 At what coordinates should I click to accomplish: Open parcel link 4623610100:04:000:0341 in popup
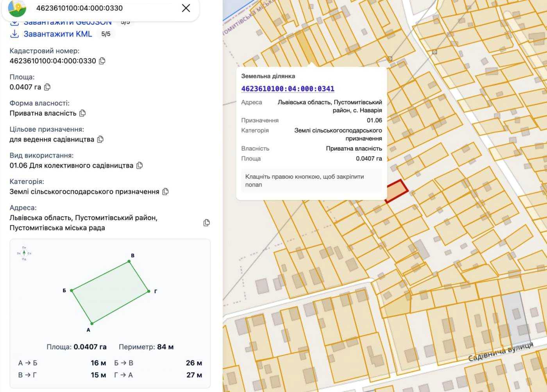pos(288,89)
